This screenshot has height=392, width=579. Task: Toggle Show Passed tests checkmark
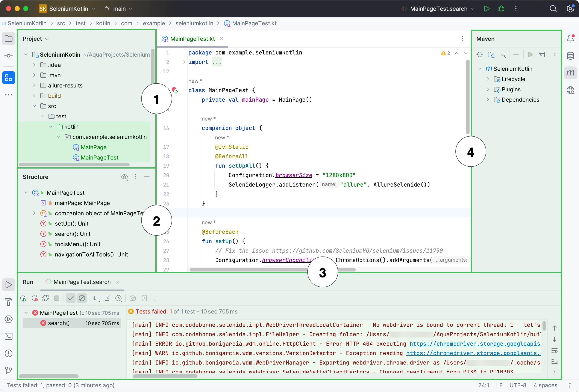pos(71,298)
